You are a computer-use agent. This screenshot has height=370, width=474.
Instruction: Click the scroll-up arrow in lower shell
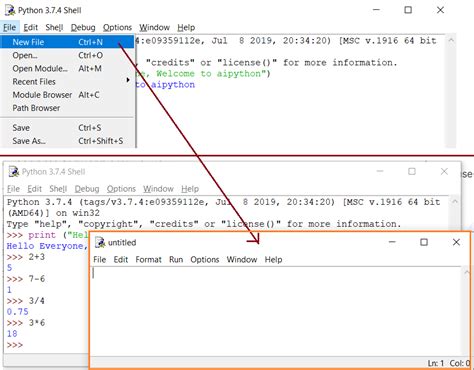455,201
